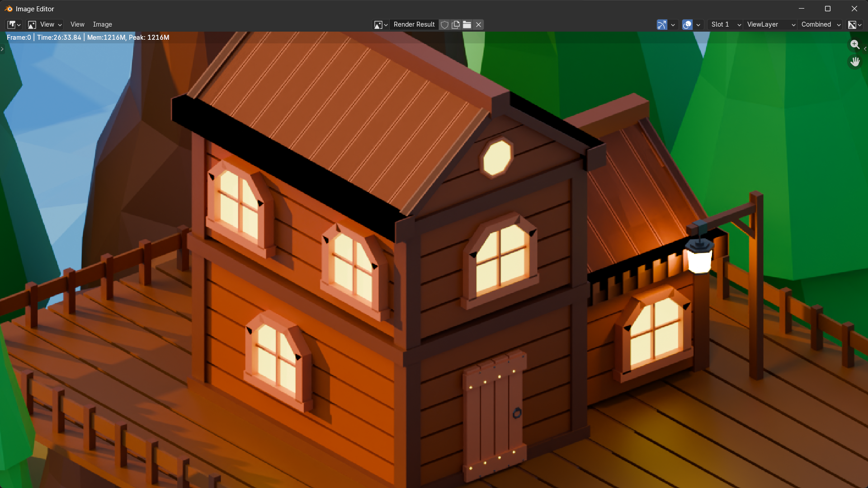868x488 pixels.
Task: Click the new image icon
Action: (x=456, y=24)
